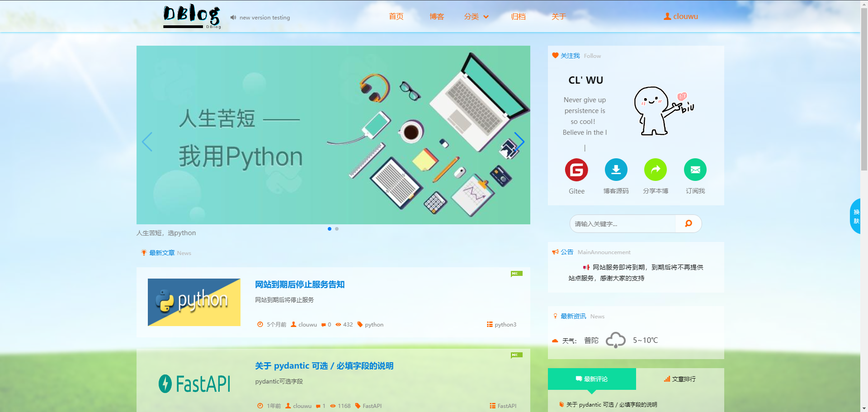Select the first carousel dot indicator
This screenshot has width=868, height=412.
click(x=330, y=229)
